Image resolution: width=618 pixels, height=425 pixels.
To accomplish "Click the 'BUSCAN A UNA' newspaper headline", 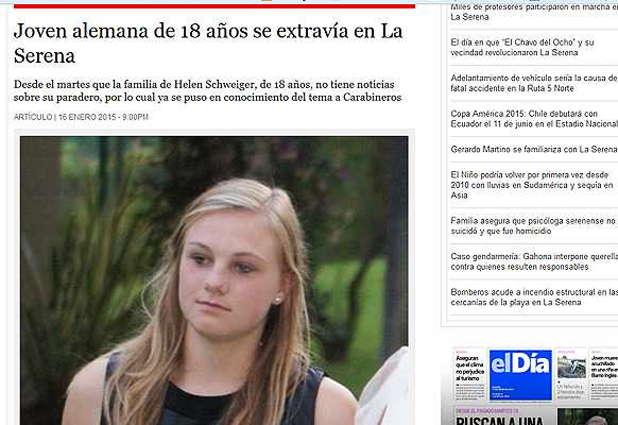I will [500, 420].
